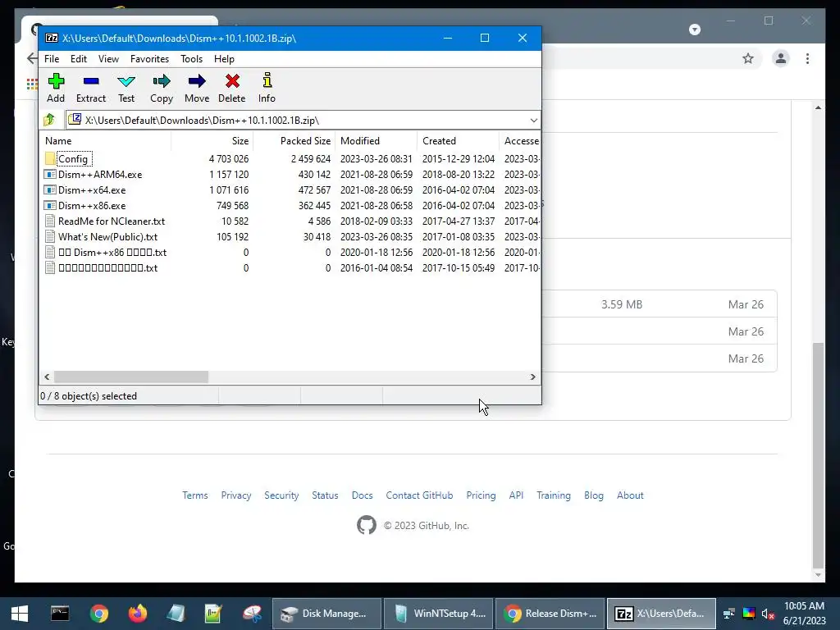Click the volume muted tray icon

pos(768,614)
